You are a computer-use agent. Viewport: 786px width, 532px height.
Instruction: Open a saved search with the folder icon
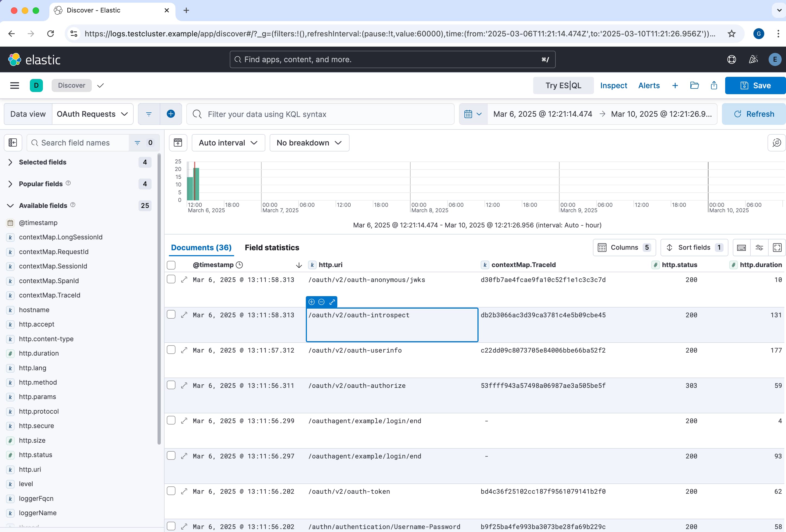(694, 85)
